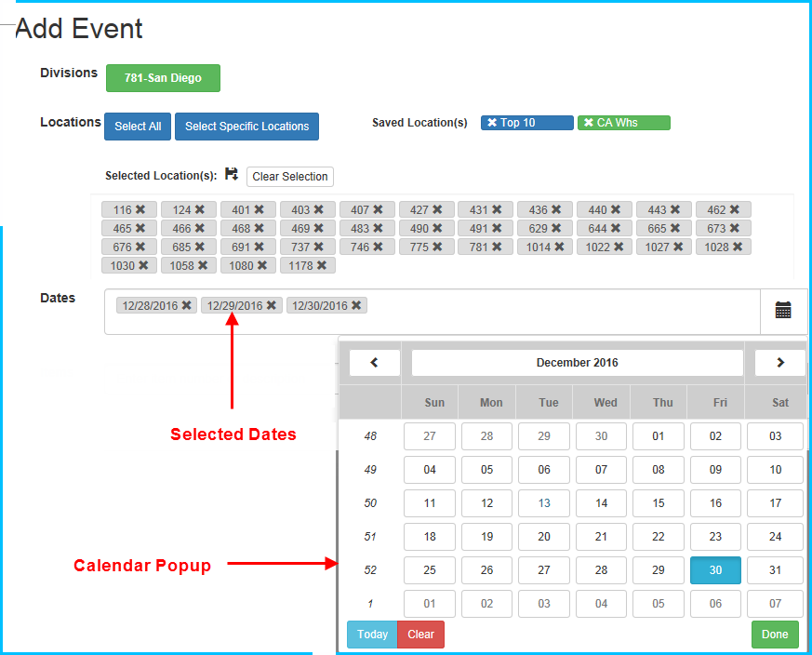Remove the 12/29/2016 date with its X icon
Screen dimensions: 812x655
tap(270, 304)
